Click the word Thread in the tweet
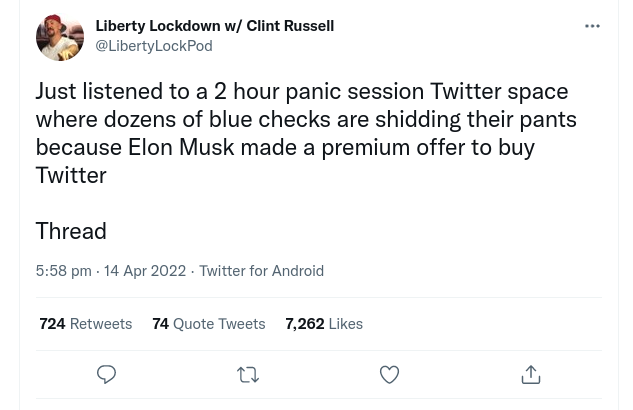The width and height of the screenshot is (633, 410). tap(71, 231)
